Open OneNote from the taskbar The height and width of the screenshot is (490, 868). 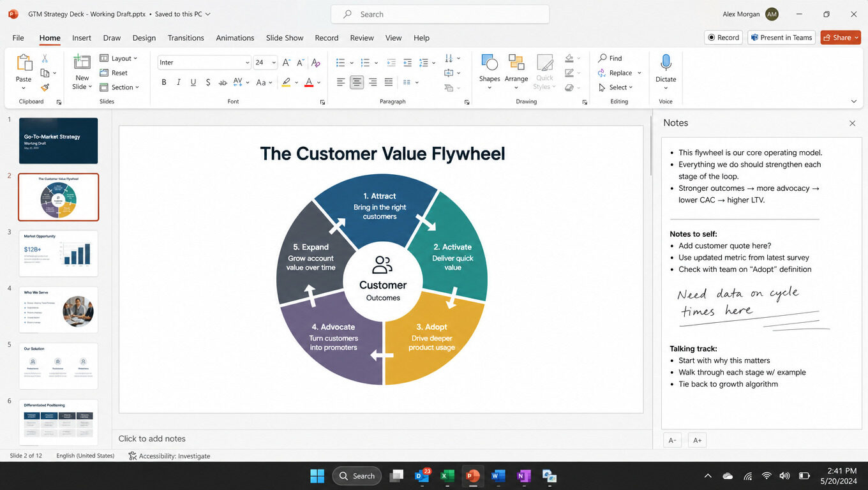[x=523, y=476]
